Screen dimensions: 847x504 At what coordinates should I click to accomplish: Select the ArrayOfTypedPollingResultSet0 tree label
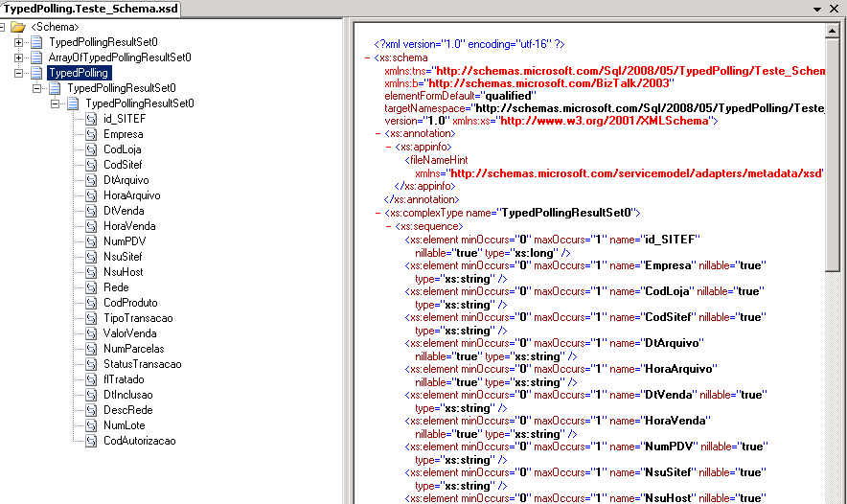pos(120,57)
